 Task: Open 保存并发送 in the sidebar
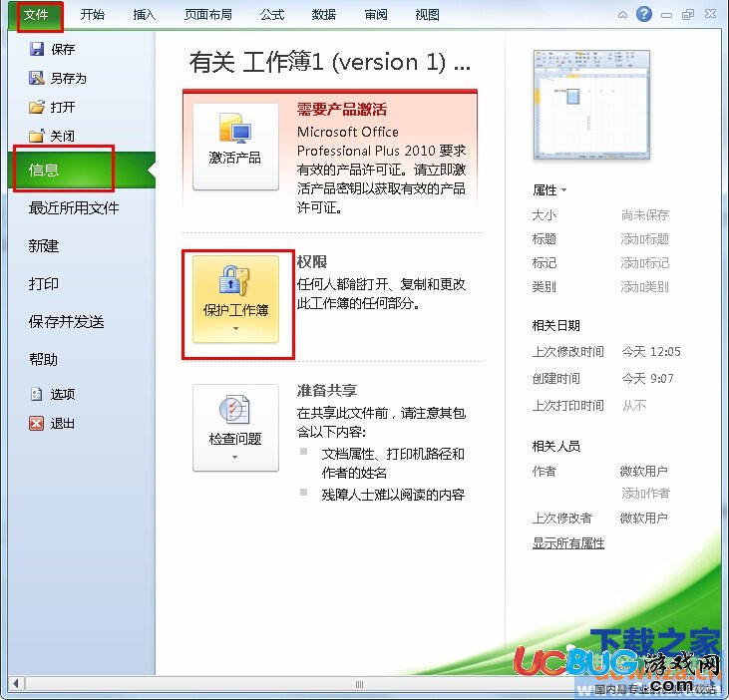(x=66, y=322)
